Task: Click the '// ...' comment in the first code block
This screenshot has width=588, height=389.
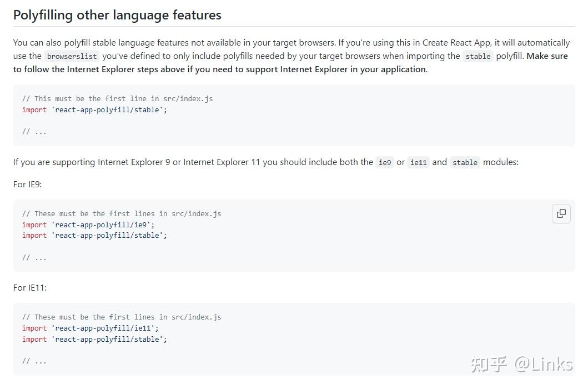Action: coord(34,132)
